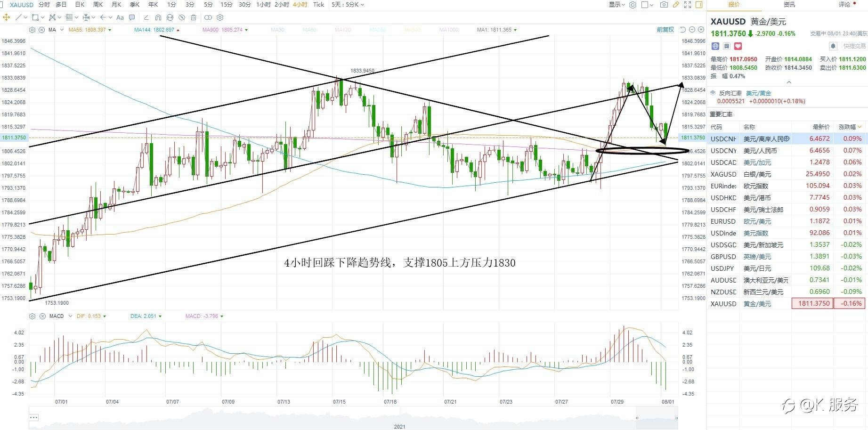The height and width of the screenshot is (430, 868).
Task: Zoom out the chart with minus icon
Action: [x=692, y=30]
